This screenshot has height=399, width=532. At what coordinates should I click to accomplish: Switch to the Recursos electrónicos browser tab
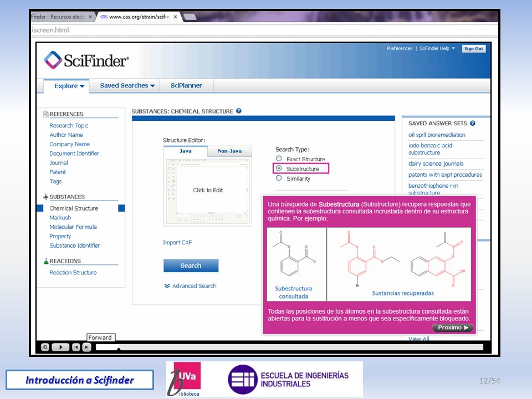click(x=58, y=17)
